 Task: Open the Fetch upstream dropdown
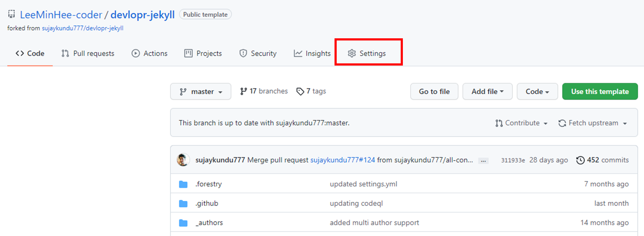click(593, 123)
